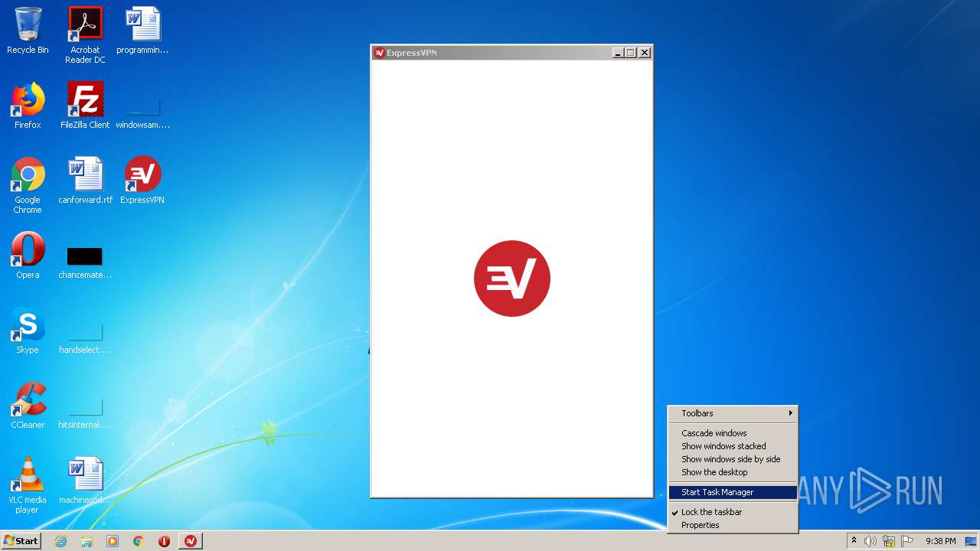The height and width of the screenshot is (551, 980).
Task: Click the ExpressVPN logo in the window
Action: coord(512,279)
